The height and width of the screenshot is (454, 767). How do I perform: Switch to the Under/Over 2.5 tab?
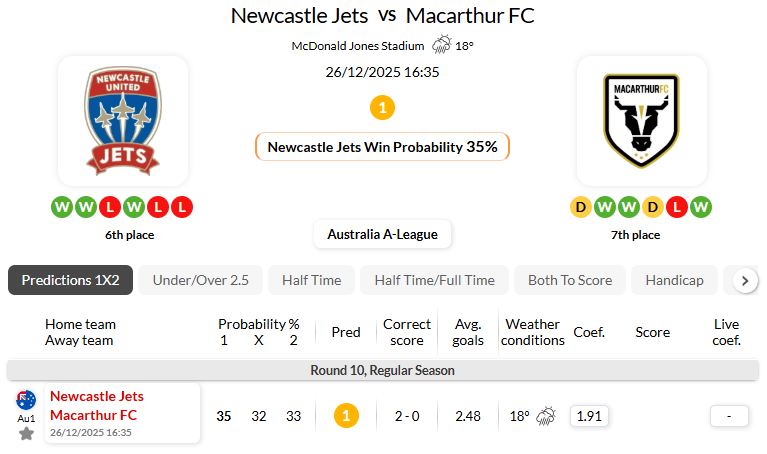click(200, 280)
